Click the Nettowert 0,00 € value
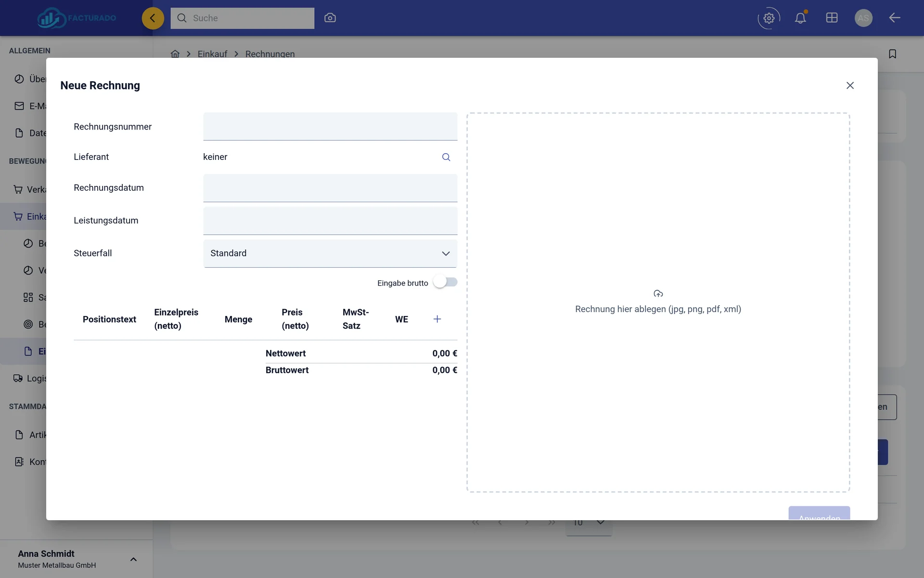The image size is (924, 578). coord(445,353)
